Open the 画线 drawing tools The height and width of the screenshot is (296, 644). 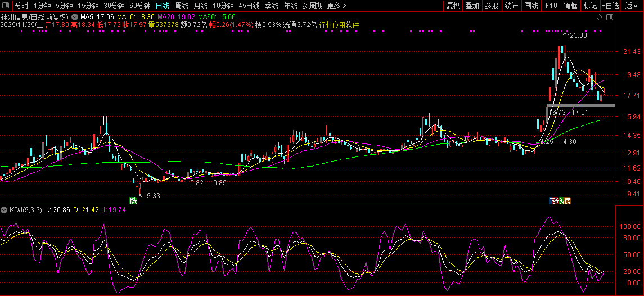coord(531,6)
